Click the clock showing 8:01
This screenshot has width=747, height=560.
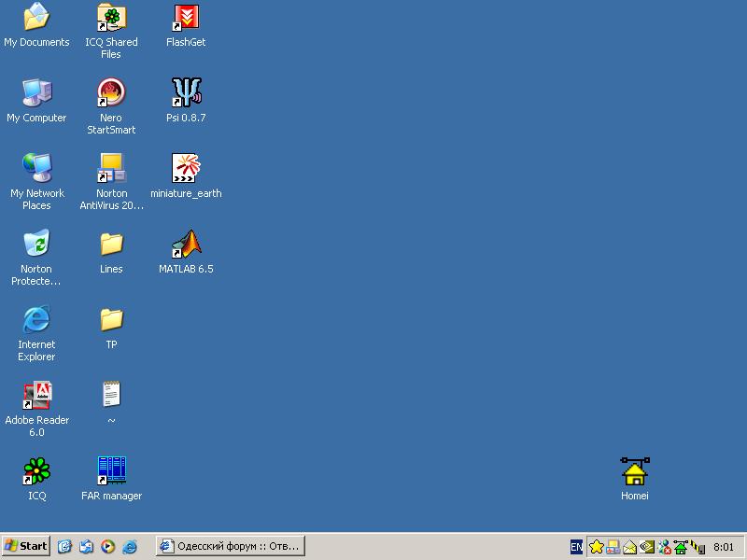(x=724, y=547)
